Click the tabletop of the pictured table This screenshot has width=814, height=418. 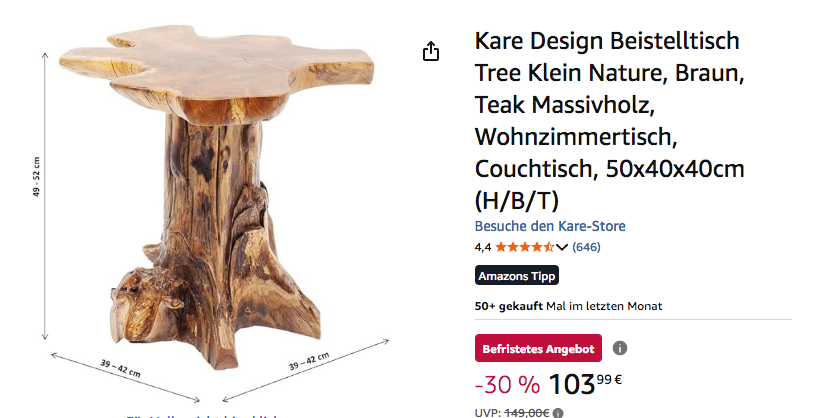tap(216, 70)
